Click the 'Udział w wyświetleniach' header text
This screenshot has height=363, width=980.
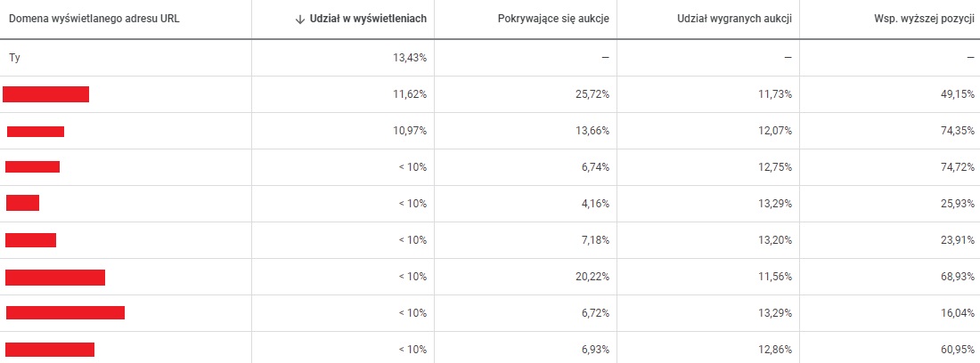(x=368, y=20)
